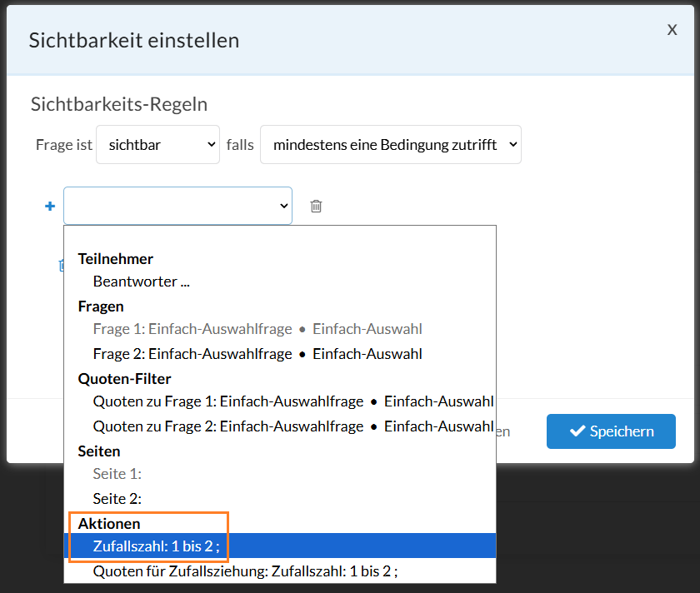Click the 'Sichtbarkeits-Regeln' heading
Image resolution: width=700 pixels, height=593 pixels.
119,104
